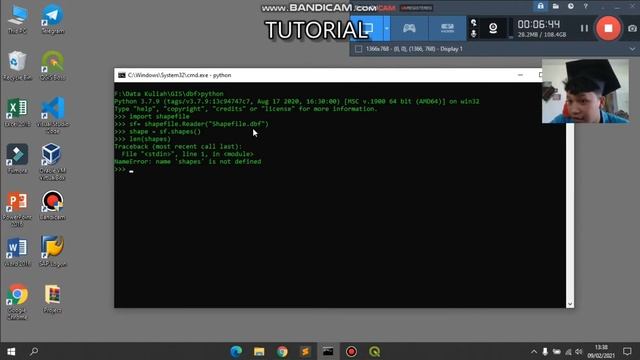Switch to the Command Prompt taskbar button
Screen dimensions: 640x360
click(x=328, y=351)
